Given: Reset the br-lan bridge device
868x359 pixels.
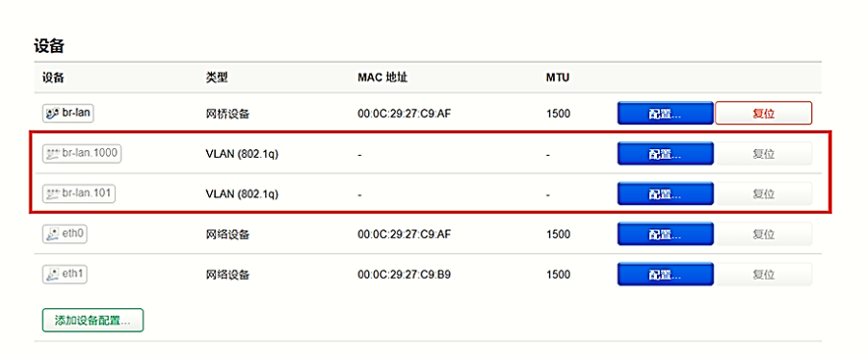Looking at the screenshot, I should pos(763,114).
